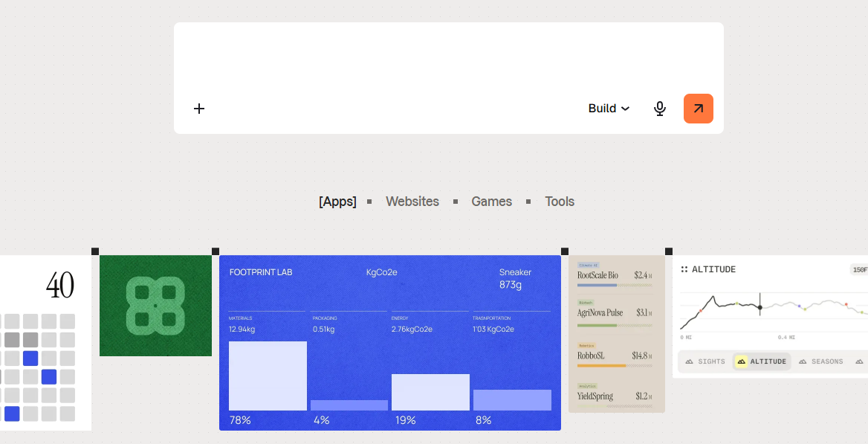The height and width of the screenshot is (444, 868).
Task: Click the 0.4 MI axis label
Action: [x=786, y=338]
